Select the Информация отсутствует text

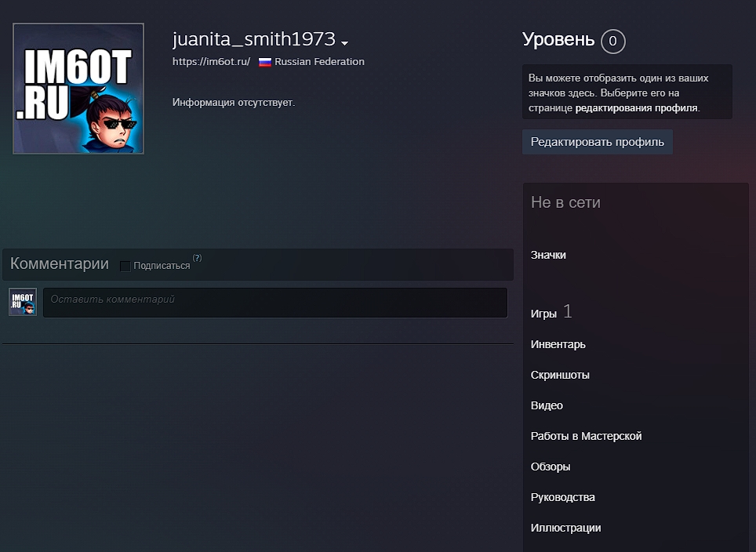(x=234, y=103)
